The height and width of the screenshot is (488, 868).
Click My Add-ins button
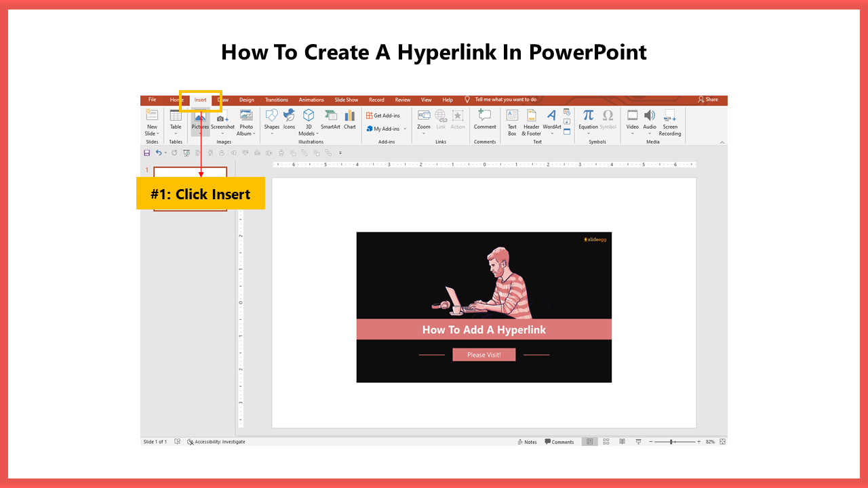click(x=383, y=129)
